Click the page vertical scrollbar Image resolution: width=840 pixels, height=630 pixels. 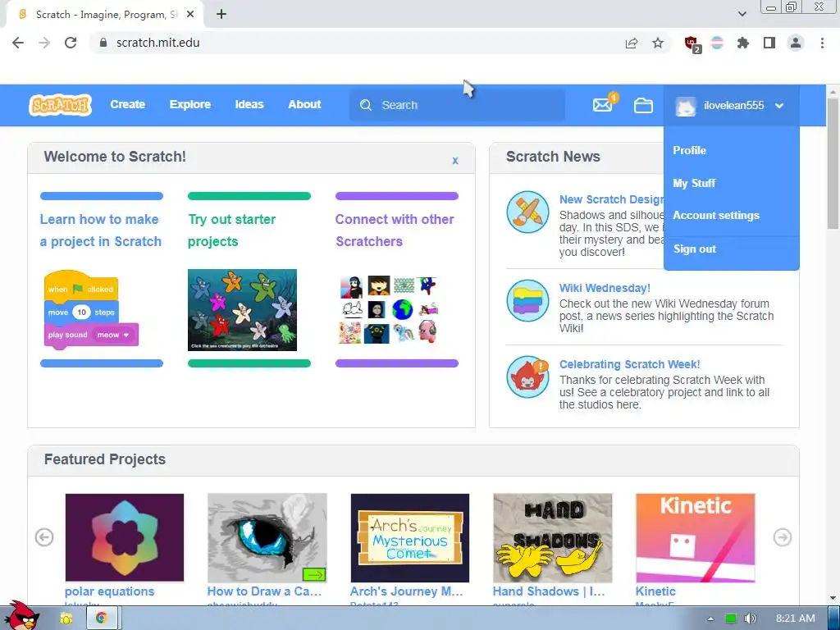click(833, 163)
